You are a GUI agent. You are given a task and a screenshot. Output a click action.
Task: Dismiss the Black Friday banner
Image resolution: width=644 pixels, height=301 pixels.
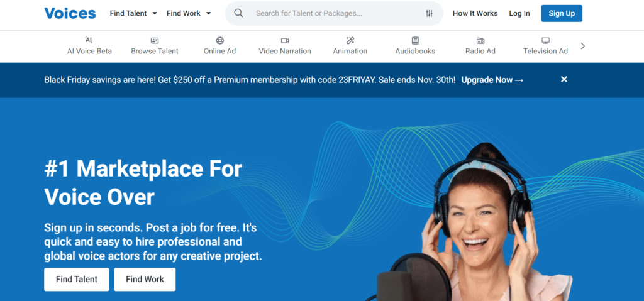click(564, 79)
